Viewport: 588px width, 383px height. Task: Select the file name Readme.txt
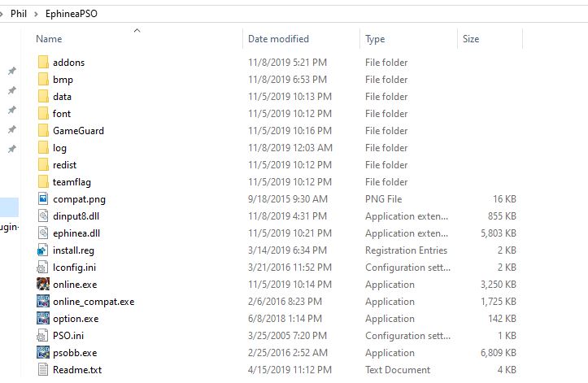click(x=77, y=370)
